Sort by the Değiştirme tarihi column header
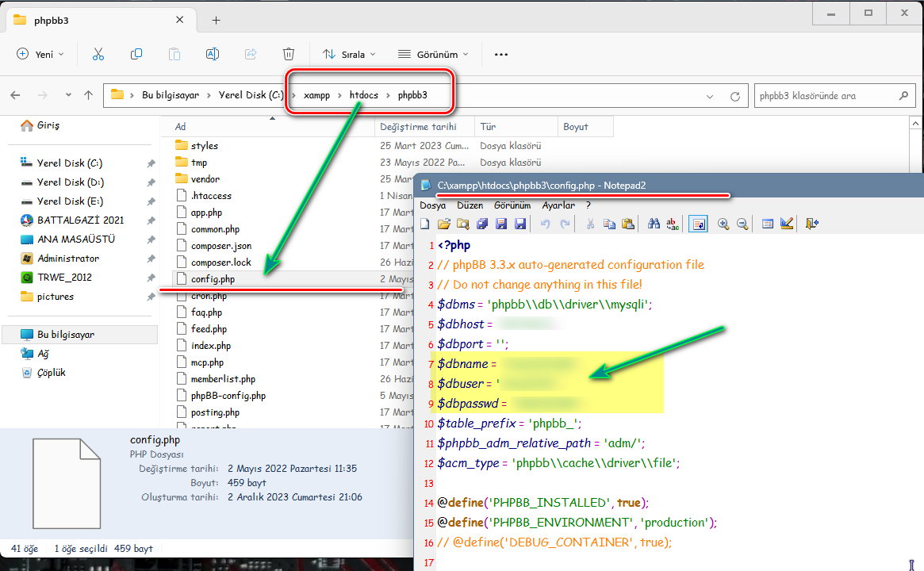The image size is (924, 571). [x=424, y=127]
